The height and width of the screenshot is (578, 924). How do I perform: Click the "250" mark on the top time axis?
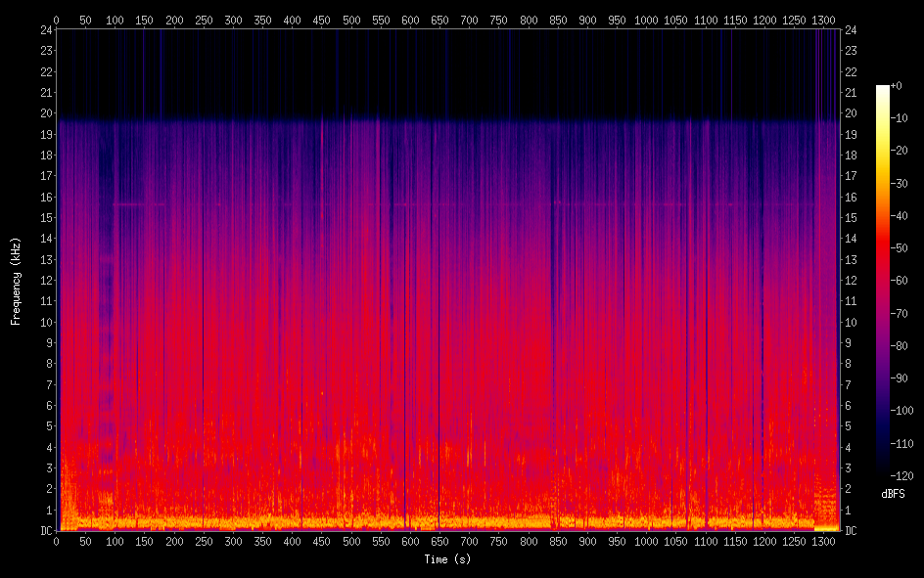pyautogui.click(x=204, y=19)
